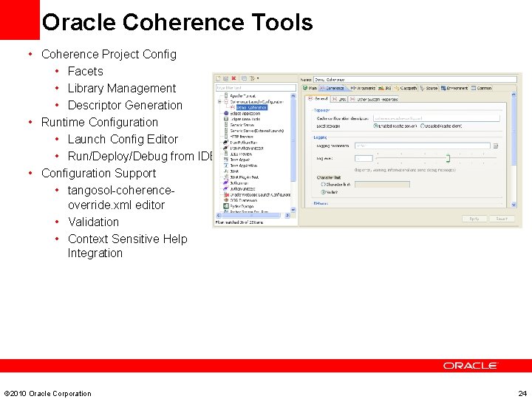Click the Jython run icon
This screenshot has width=532, height=399.
tap(226, 183)
